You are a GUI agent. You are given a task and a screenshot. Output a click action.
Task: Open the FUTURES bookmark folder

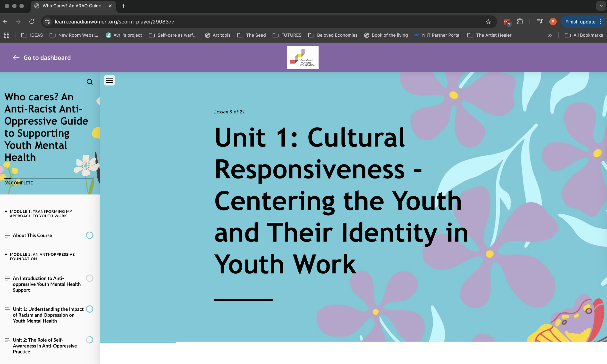click(287, 35)
